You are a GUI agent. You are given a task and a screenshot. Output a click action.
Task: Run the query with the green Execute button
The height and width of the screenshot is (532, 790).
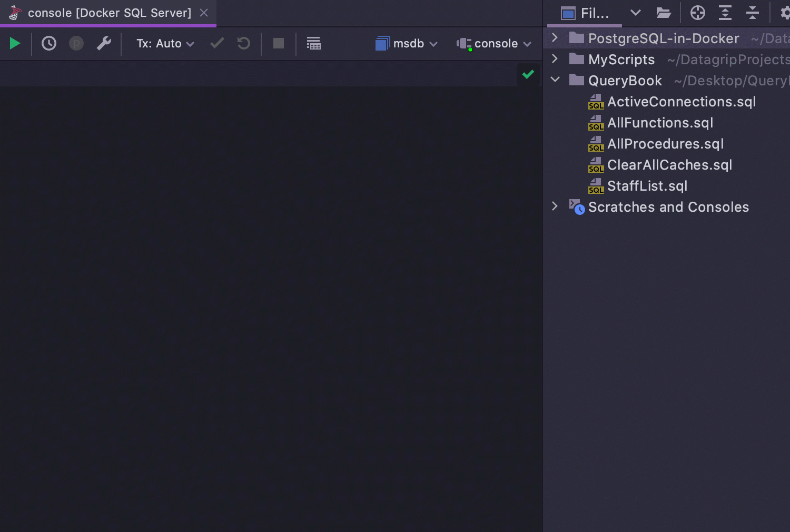tap(15, 43)
